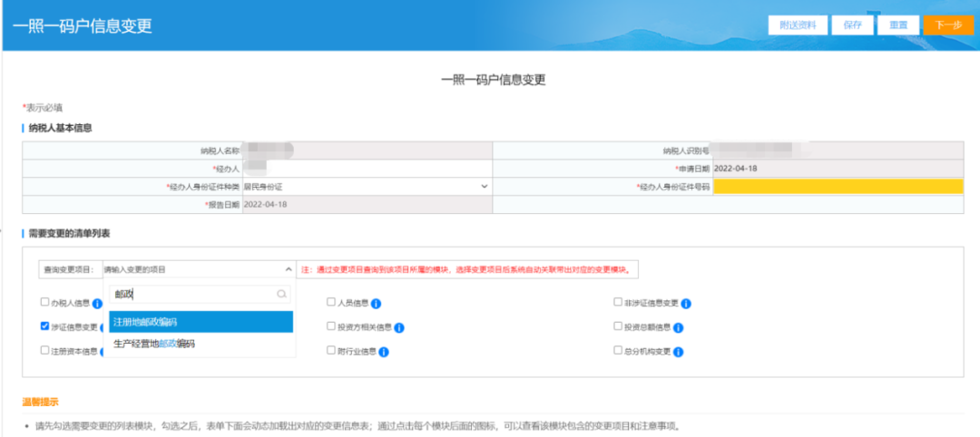
Task: Check the 附行业信息 checkbox
Action: (331, 350)
